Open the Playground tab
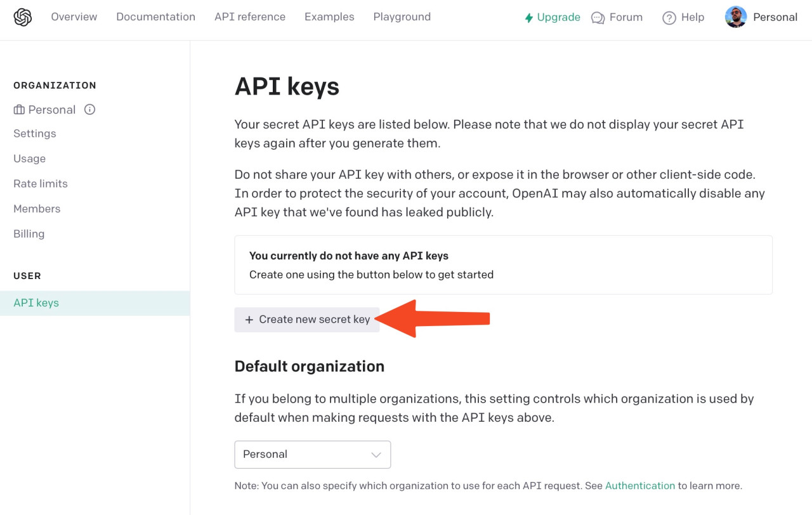 click(x=402, y=17)
